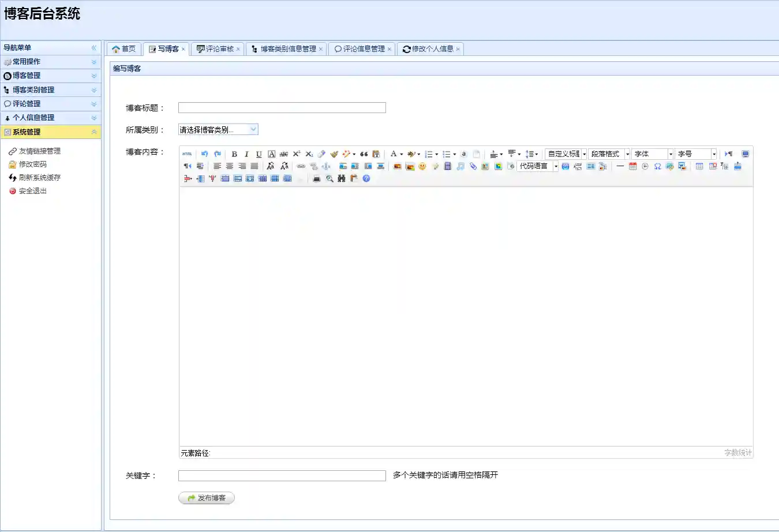Insert a special character Ω
The width and height of the screenshot is (779, 532).
click(x=658, y=167)
